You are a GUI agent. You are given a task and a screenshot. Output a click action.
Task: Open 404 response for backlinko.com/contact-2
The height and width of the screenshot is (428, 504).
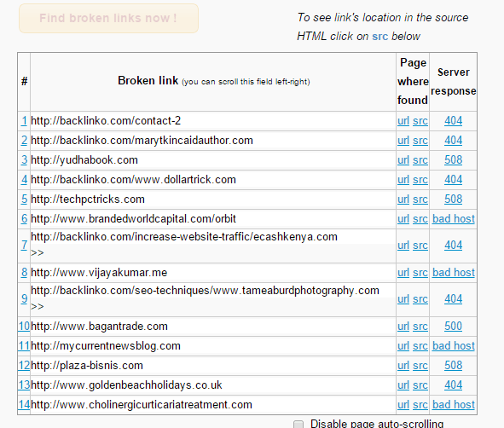pos(453,121)
